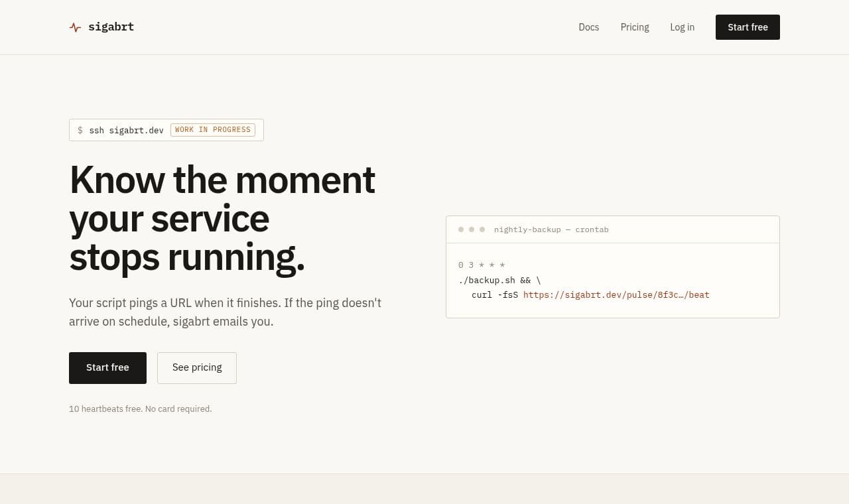849x504 pixels.
Task: Click the "./backup.sh && \" code line
Action: click(x=499, y=281)
